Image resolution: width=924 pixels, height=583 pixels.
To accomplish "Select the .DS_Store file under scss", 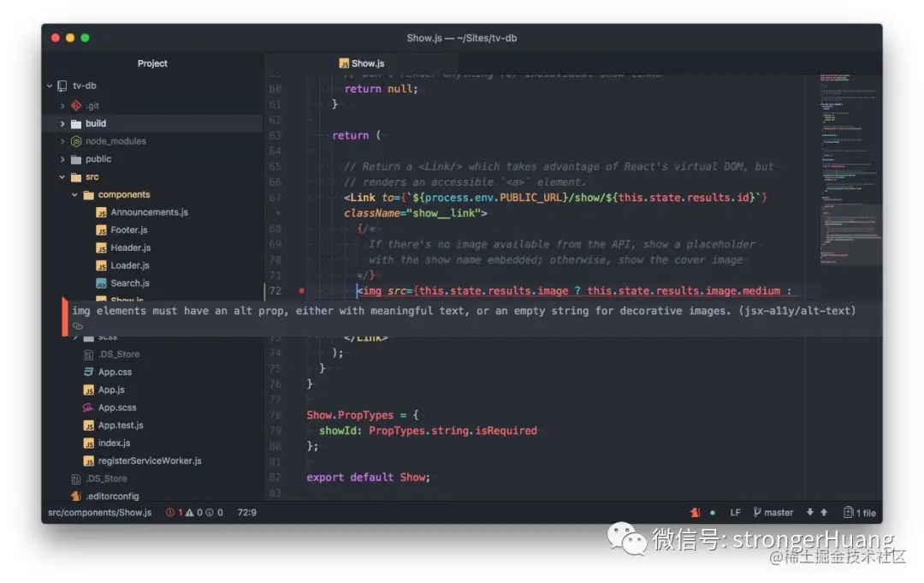I will [119, 354].
